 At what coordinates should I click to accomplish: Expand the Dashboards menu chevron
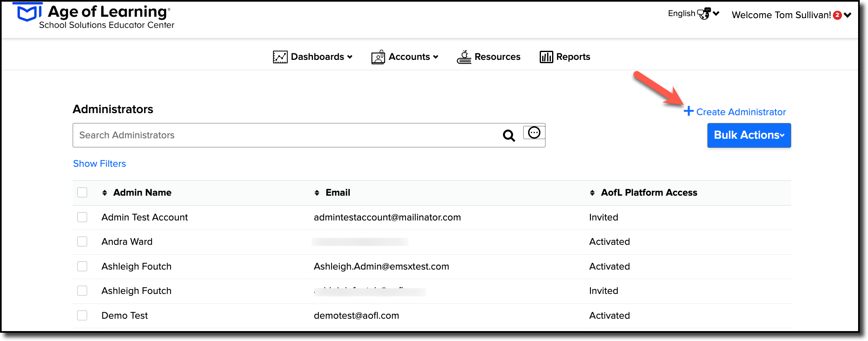(350, 57)
